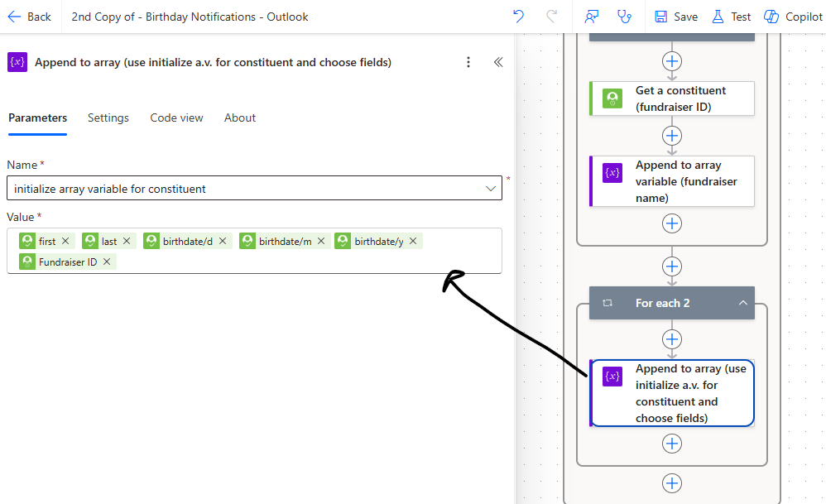
Task: Remove the 'birthdate/y' token
Action: (413, 241)
